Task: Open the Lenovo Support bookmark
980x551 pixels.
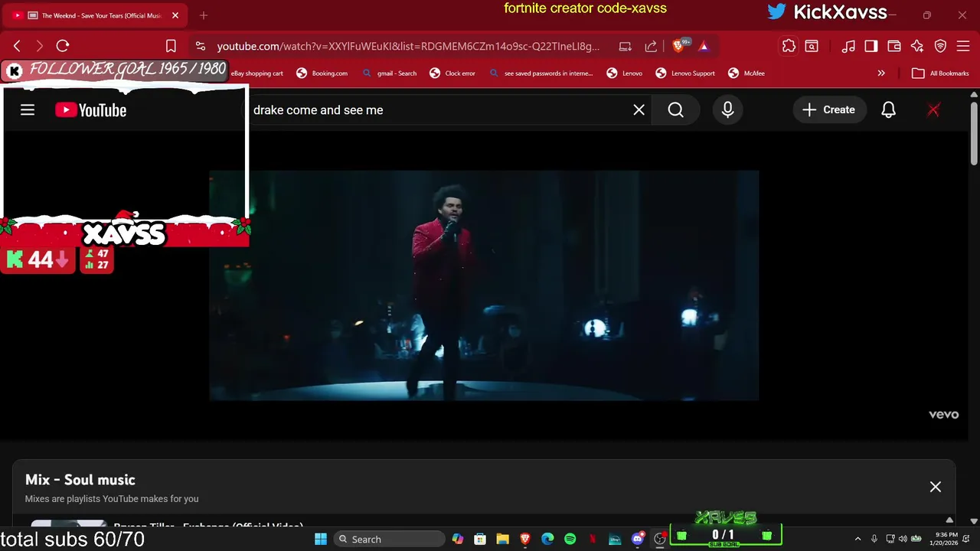Action: [x=685, y=73]
